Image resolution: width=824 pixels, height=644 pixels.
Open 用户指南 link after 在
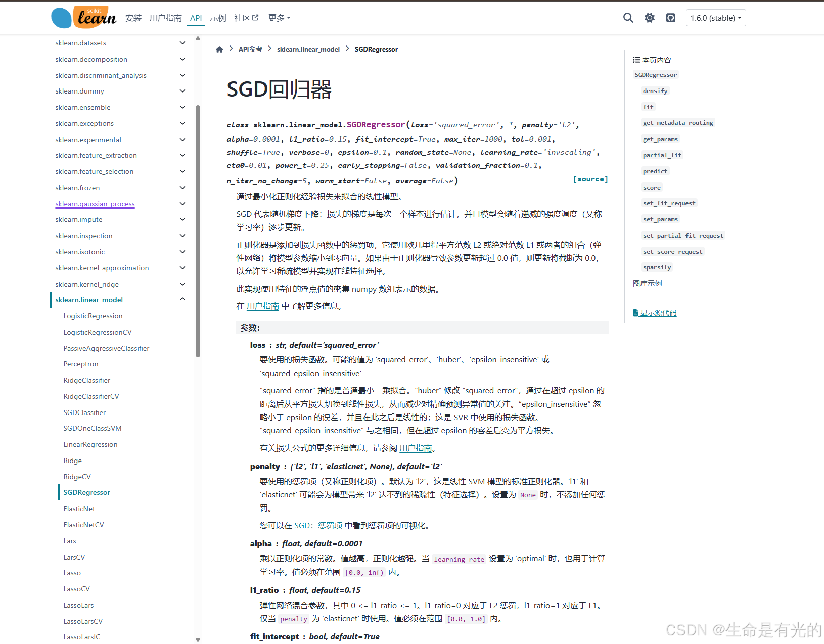pos(263,306)
